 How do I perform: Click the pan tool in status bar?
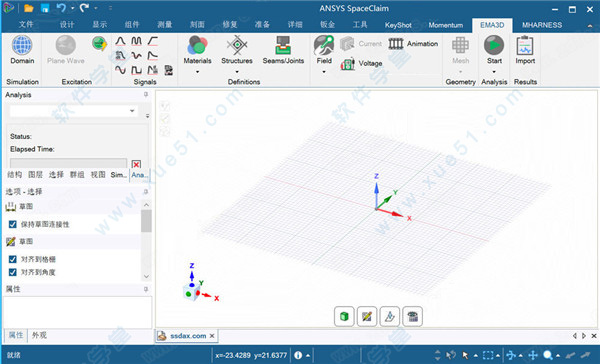pos(533,355)
